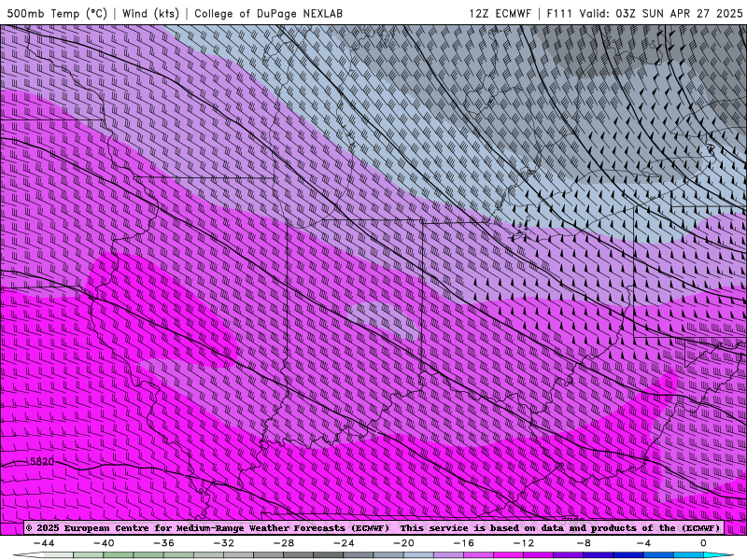The height and width of the screenshot is (560, 747).
Task: Click the -40 color scale label
Action: (x=104, y=543)
